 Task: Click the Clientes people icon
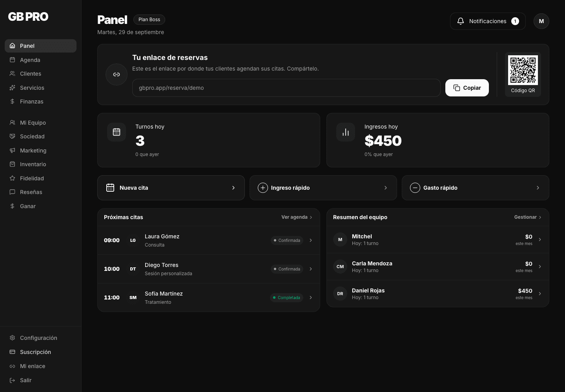tap(12, 74)
